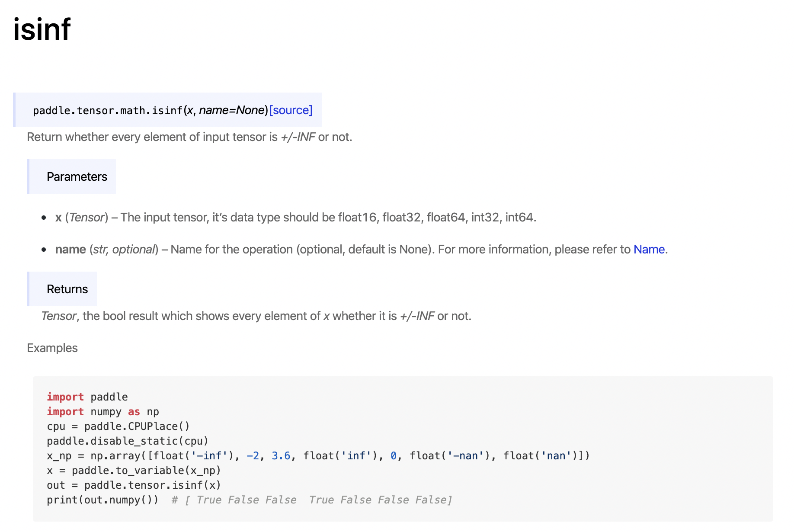Click the Returns section label
Viewport: 794px width, 532px height.
[x=67, y=289]
